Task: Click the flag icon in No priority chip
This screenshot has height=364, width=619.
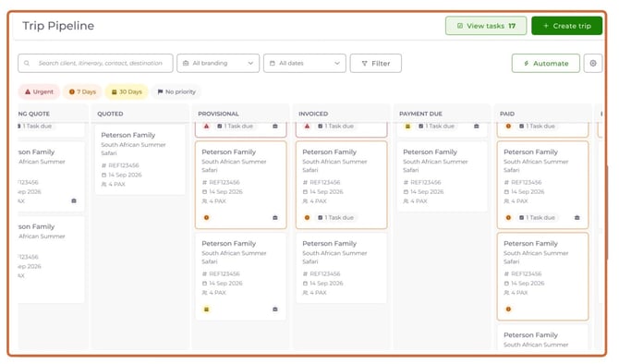Action: (x=160, y=91)
